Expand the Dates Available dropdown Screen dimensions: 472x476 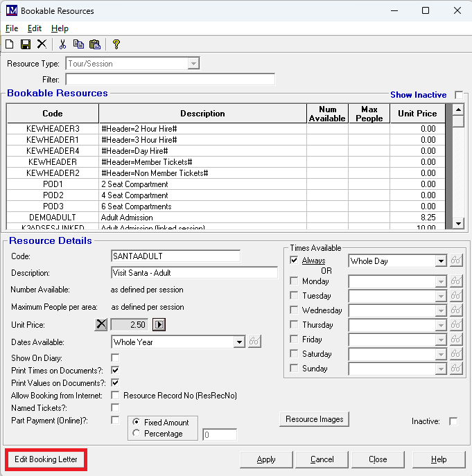pos(239,342)
